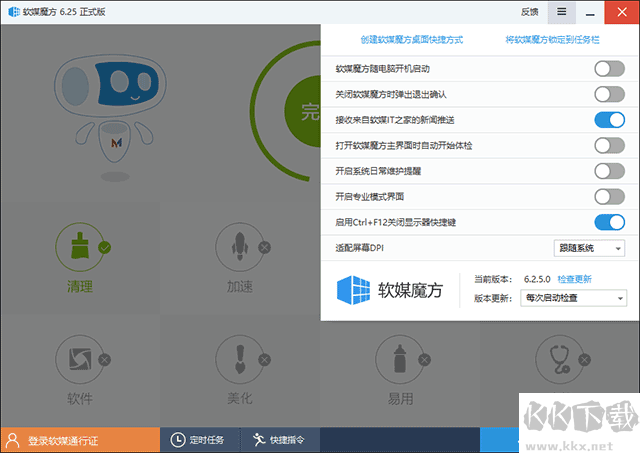Click the 检查更新 link

tap(575, 279)
